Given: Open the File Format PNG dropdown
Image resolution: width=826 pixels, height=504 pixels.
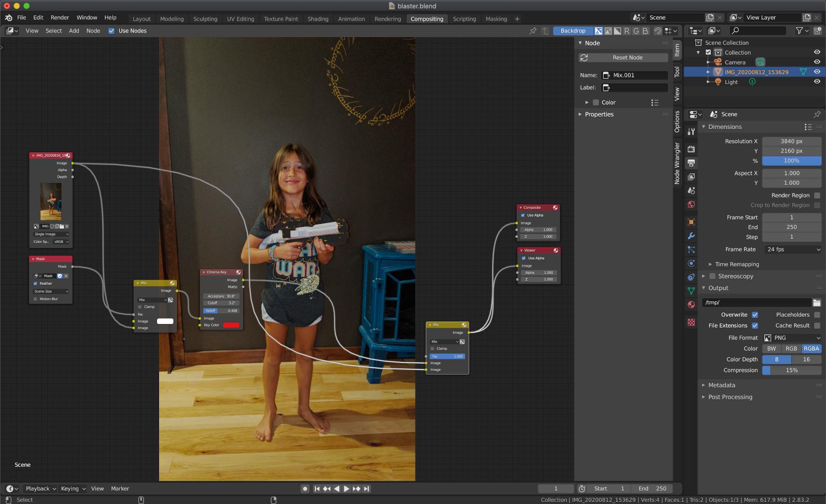Looking at the screenshot, I should [x=792, y=338].
